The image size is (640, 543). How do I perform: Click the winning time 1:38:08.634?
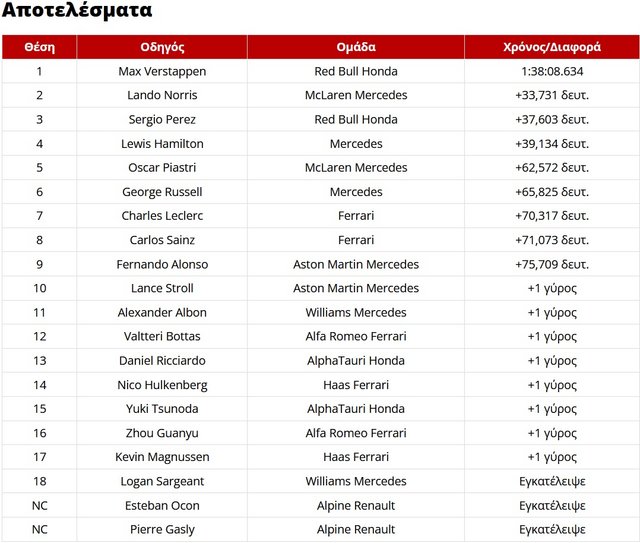(552, 71)
